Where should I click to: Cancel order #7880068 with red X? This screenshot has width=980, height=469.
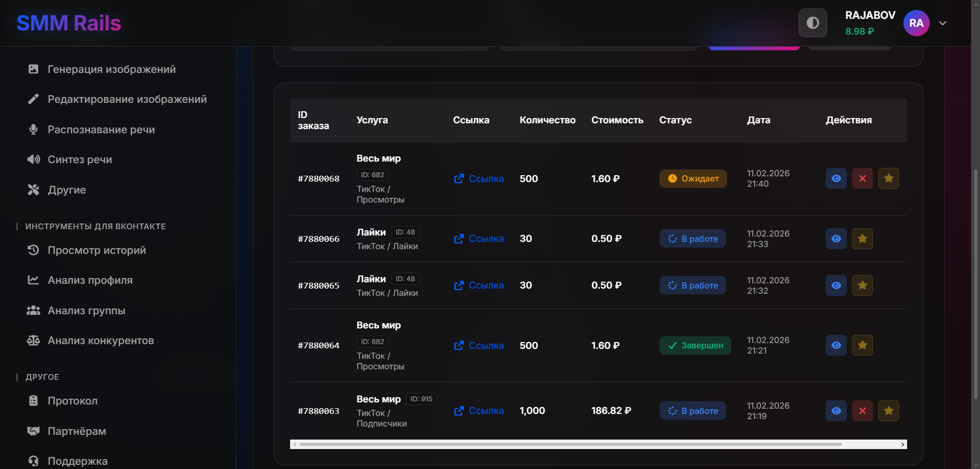tap(862, 178)
